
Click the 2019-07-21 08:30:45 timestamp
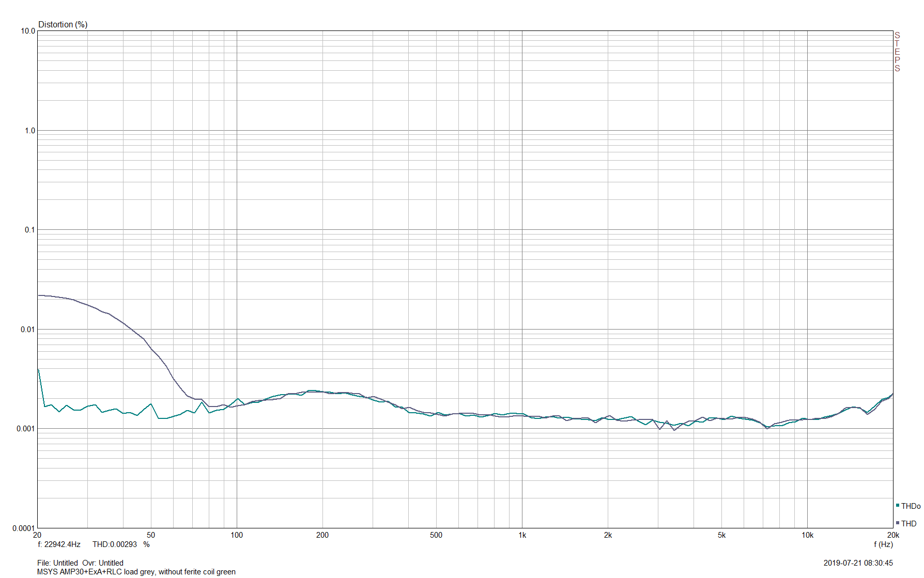pyautogui.click(x=858, y=563)
